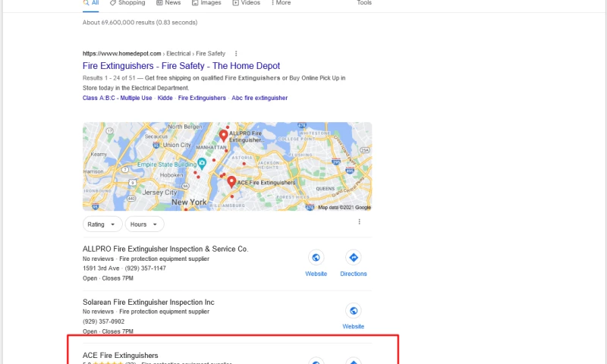607x364 pixels.
Task: Follow the Kidde sitelink
Action: coord(165,98)
